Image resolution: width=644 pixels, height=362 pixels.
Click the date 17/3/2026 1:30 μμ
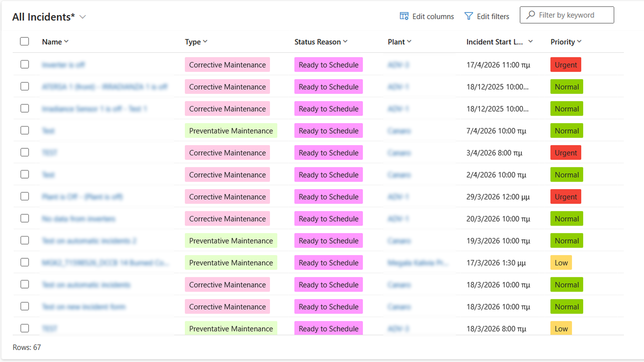tap(496, 263)
